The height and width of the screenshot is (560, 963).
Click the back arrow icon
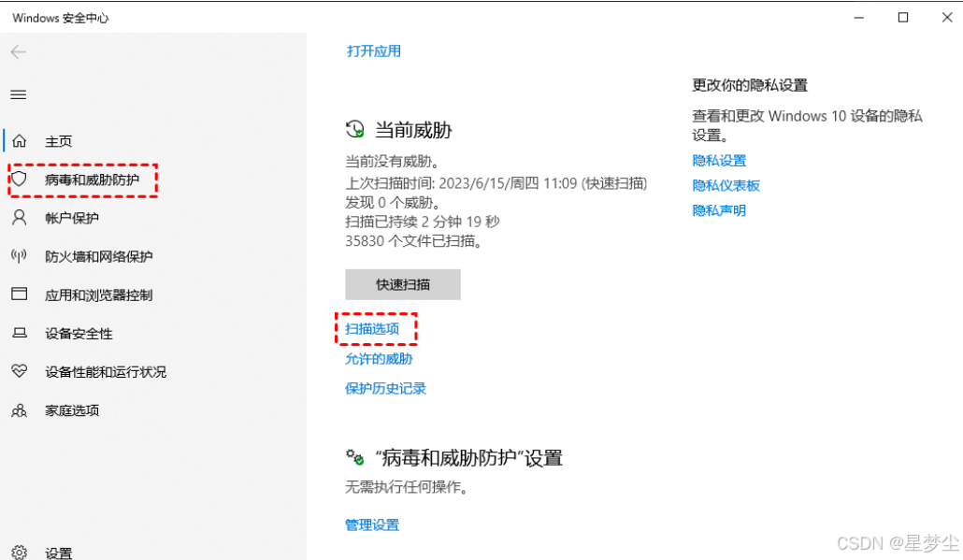pos(19,52)
